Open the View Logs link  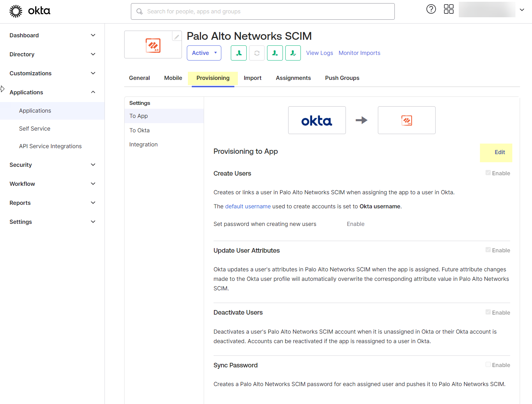pyautogui.click(x=319, y=53)
